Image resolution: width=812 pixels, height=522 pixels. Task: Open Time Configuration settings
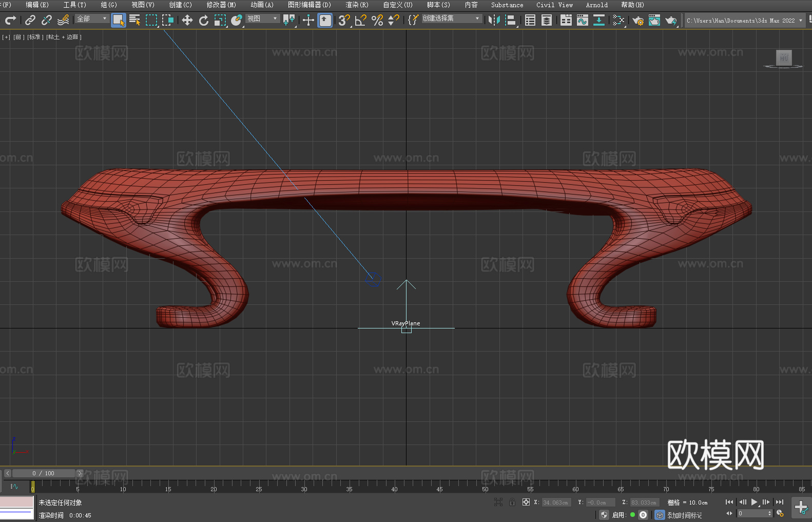coord(781,513)
